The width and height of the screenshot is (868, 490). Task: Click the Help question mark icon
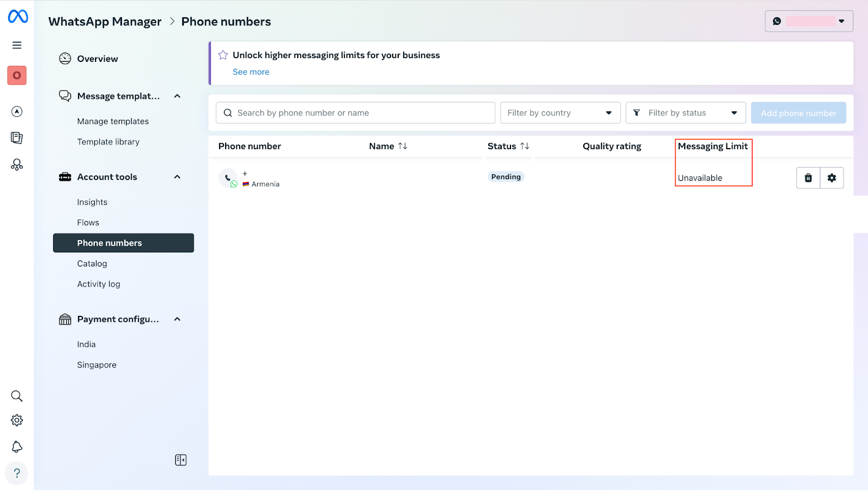point(17,473)
